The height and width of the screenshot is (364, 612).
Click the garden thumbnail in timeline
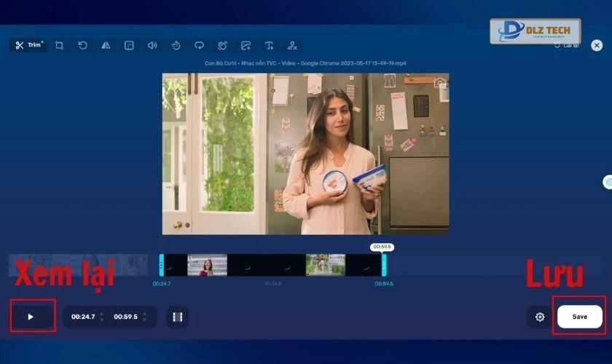click(x=326, y=265)
